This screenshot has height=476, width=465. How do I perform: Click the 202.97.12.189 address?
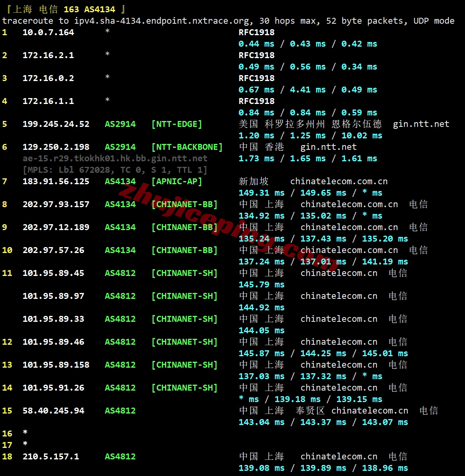pos(56,227)
